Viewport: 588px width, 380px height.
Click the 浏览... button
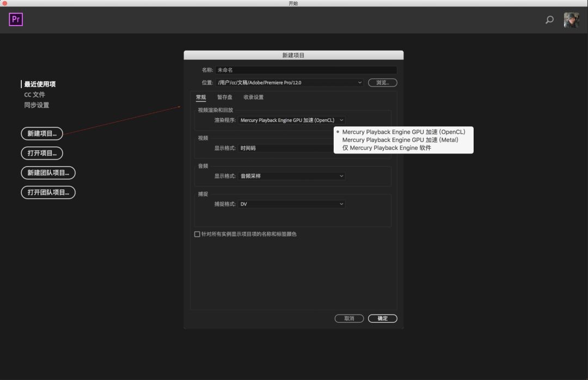[x=383, y=83]
